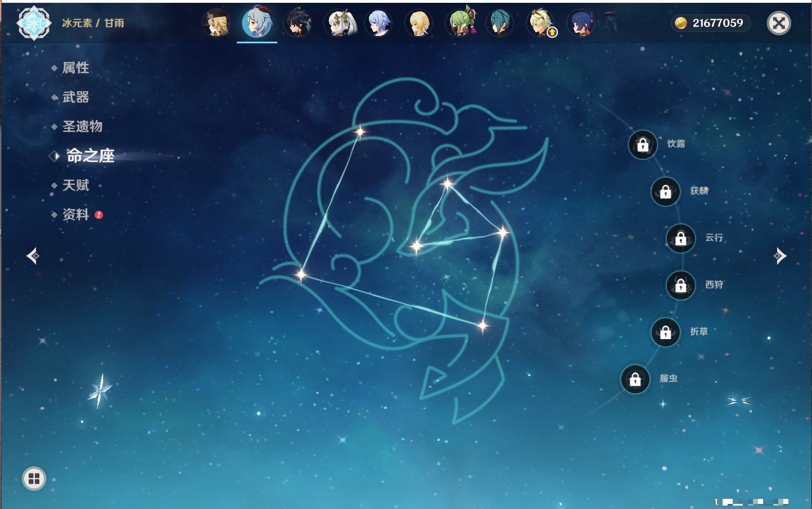Pick the short light-blue-haired character portrait
Viewport: 812px width, 509px height.
tap(379, 23)
